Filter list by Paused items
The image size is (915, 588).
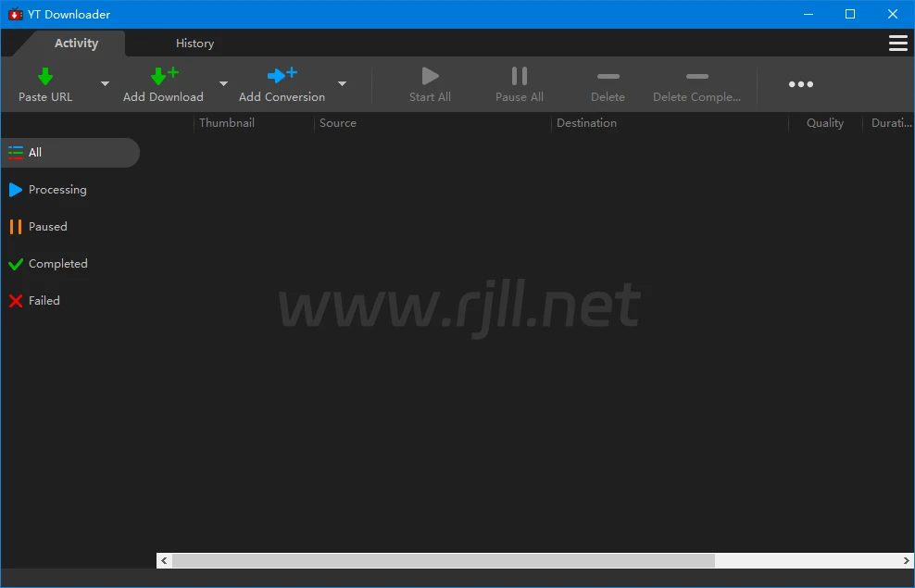tap(47, 227)
